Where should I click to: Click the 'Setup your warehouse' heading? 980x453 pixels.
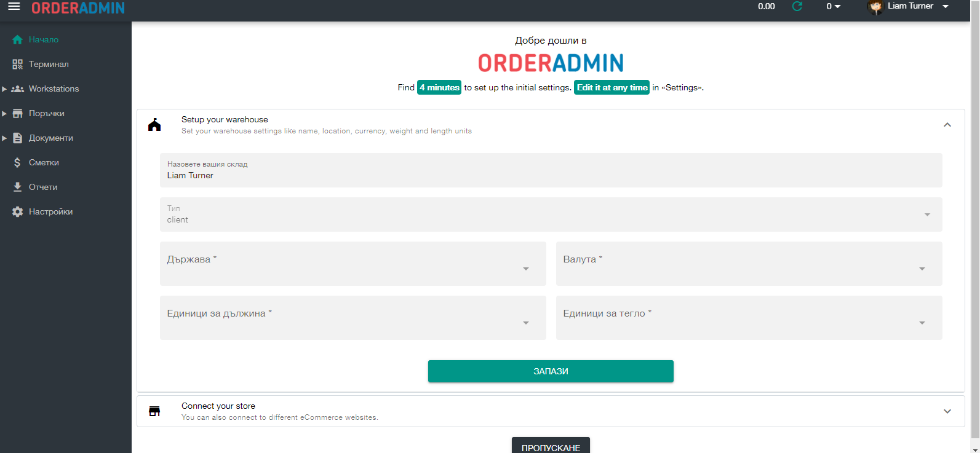tap(225, 119)
